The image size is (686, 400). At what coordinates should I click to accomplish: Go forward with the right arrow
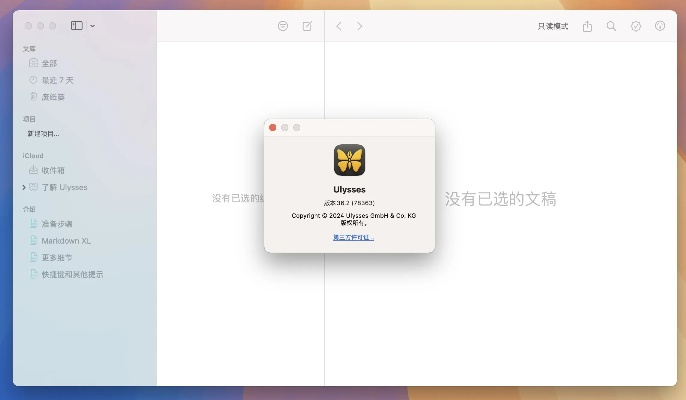click(x=360, y=26)
